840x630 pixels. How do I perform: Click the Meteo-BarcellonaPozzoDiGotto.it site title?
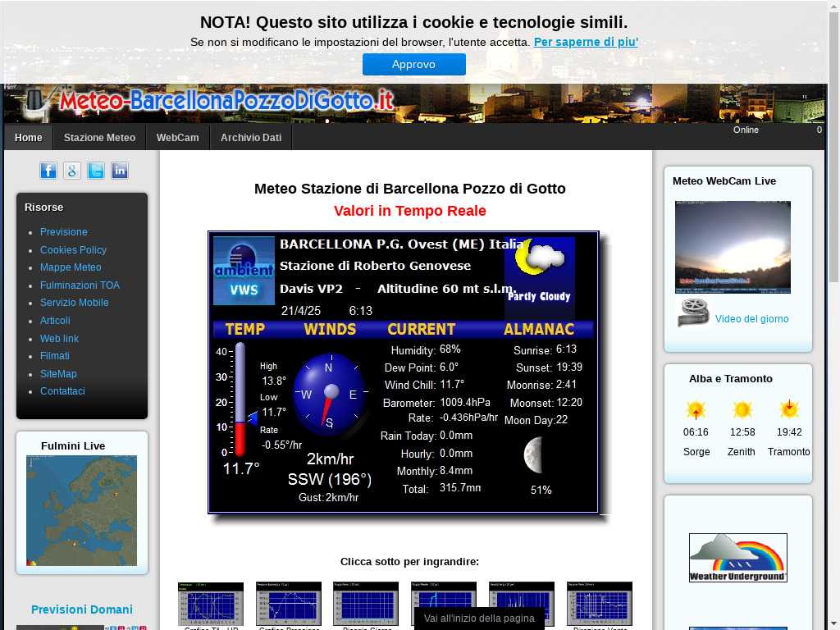click(x=226, y=101)
